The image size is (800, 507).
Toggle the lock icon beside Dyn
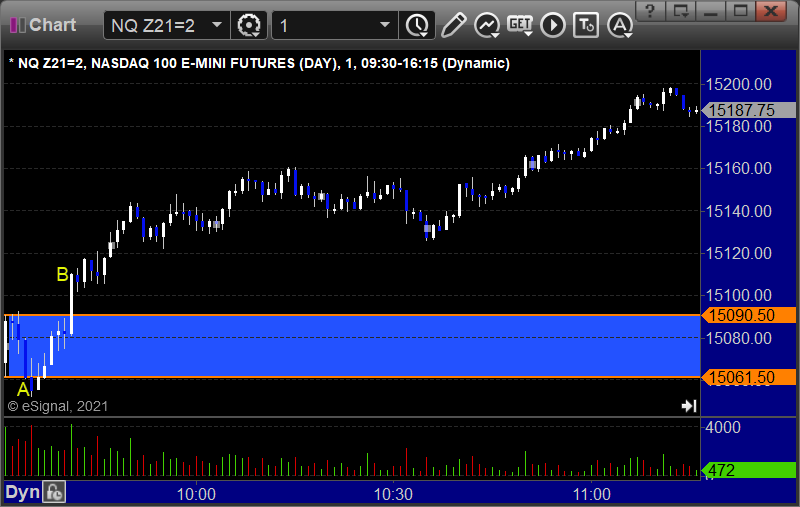[x=54, y=493]
